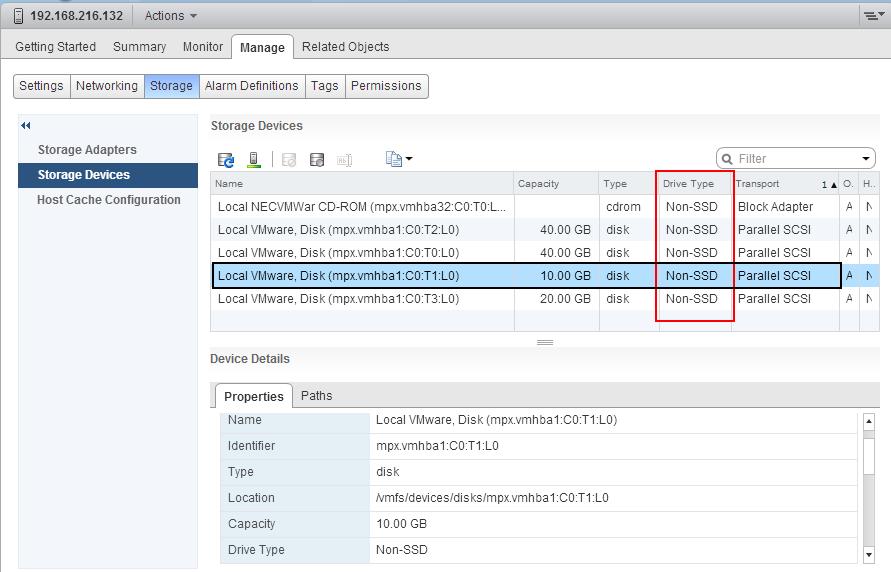The width and height of the screenshot is (891, 572).
Task: Sort by the Drive Type column header
Action: click(x=695, y=183)
